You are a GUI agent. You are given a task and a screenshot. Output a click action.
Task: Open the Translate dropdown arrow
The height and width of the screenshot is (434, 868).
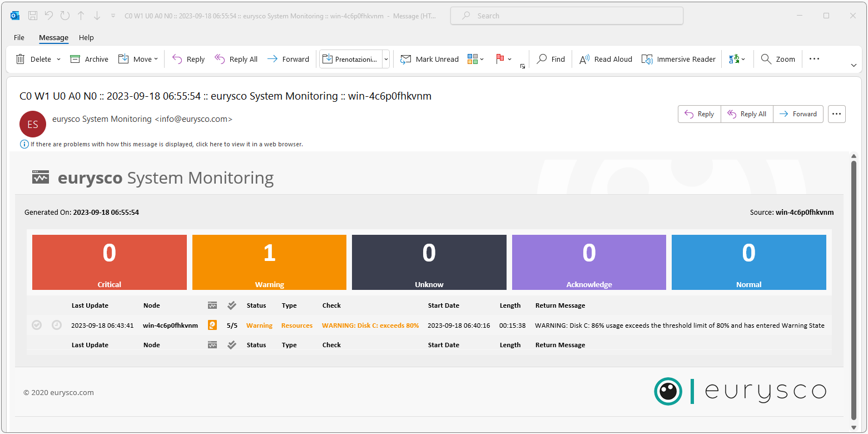pyautogui.click(x=743, y=59)
